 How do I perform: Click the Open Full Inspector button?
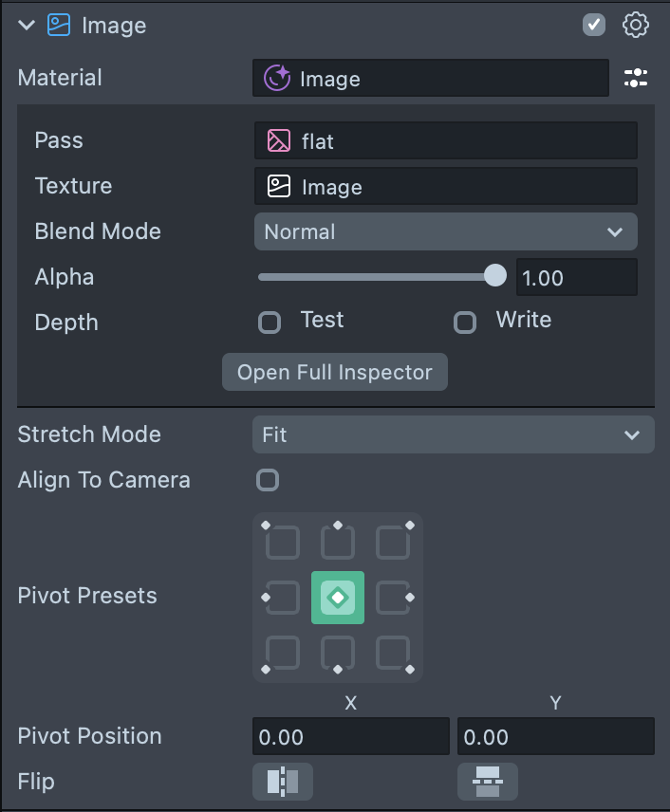coord(334,372)
